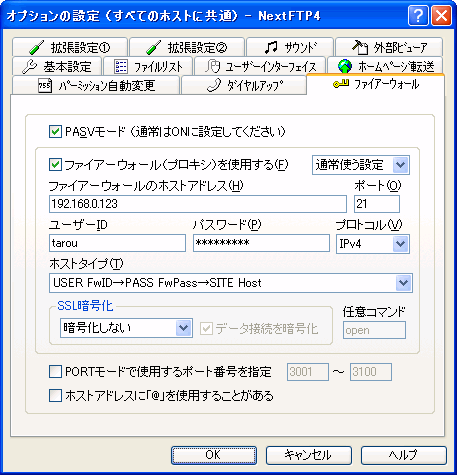Click the telephone handset icon on ダイヤルアップ tab
457x475 pixels.
tap(214, 85)
